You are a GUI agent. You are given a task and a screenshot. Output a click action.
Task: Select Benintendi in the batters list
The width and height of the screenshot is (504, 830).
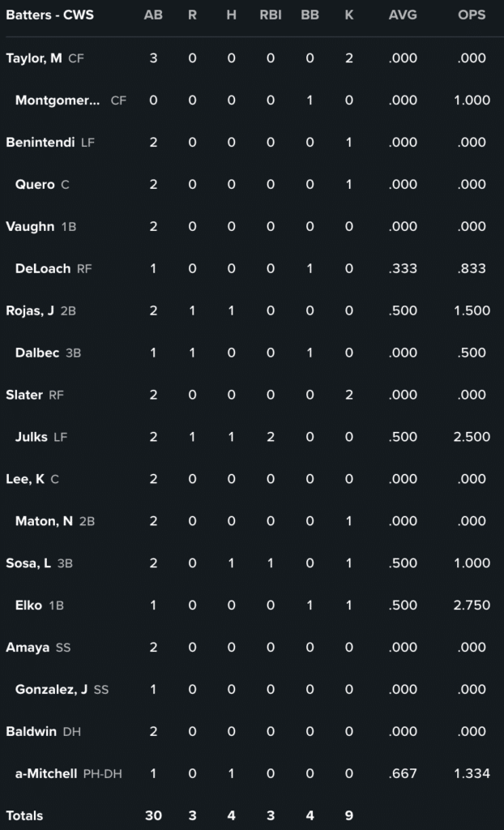pyautogui.click(x=41, y=143)
